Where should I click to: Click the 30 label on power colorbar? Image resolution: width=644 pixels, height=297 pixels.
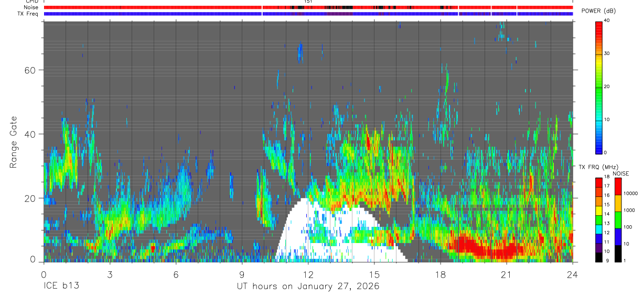(607, 53)
